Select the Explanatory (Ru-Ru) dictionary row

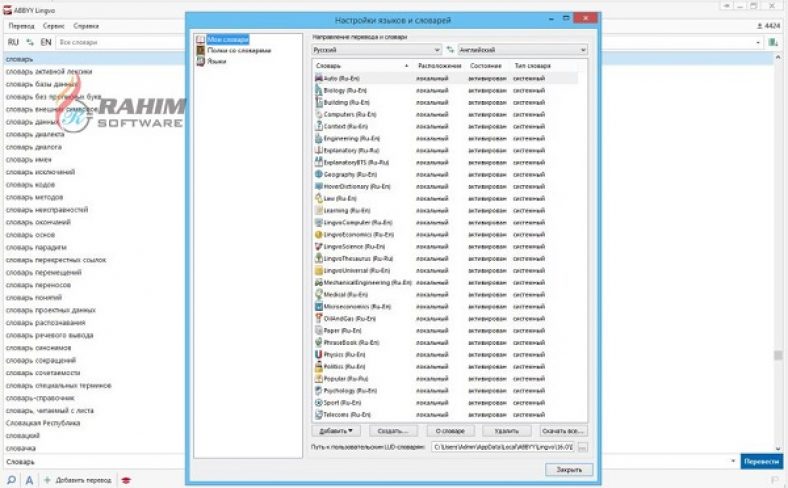pyautogui.click(x=445, y=150)
